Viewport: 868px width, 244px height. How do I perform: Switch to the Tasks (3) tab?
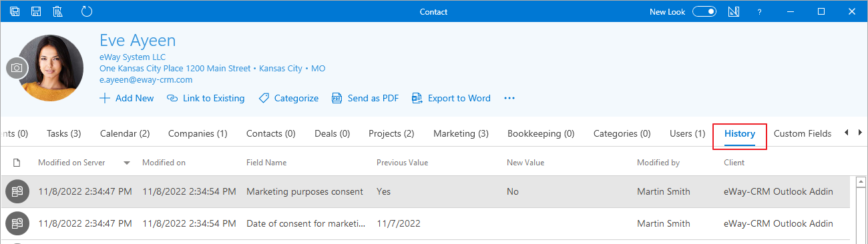pyautogui.click(x=64, y=134)
